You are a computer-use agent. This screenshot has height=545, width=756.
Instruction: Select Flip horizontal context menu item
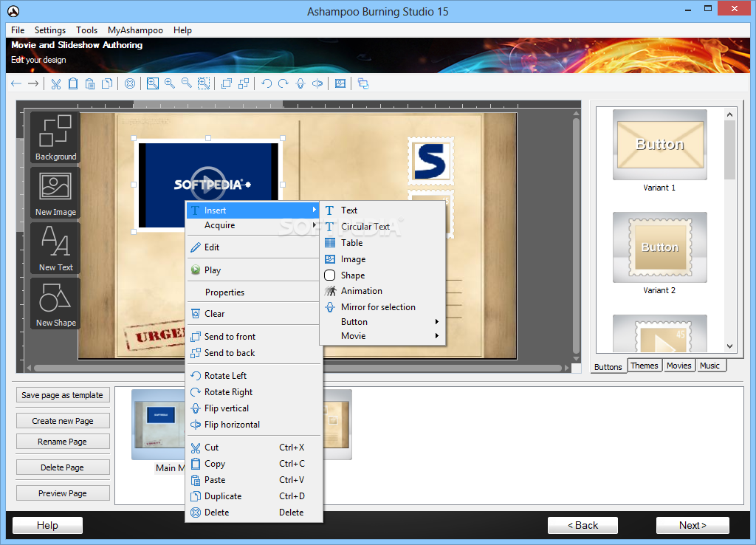(x=252, y=425)
